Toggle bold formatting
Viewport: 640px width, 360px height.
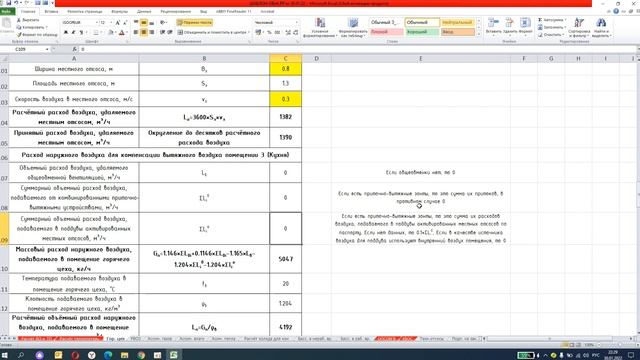(x=66, y=32)
